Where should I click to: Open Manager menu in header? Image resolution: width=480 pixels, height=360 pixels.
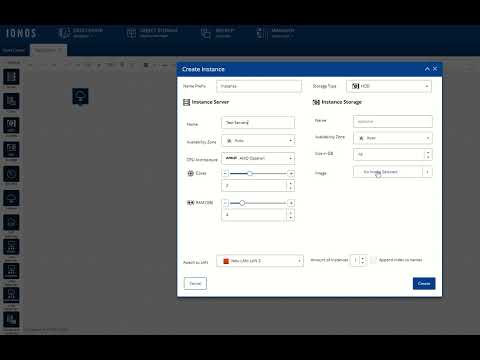pyautogui.click(x=275, y=33)
